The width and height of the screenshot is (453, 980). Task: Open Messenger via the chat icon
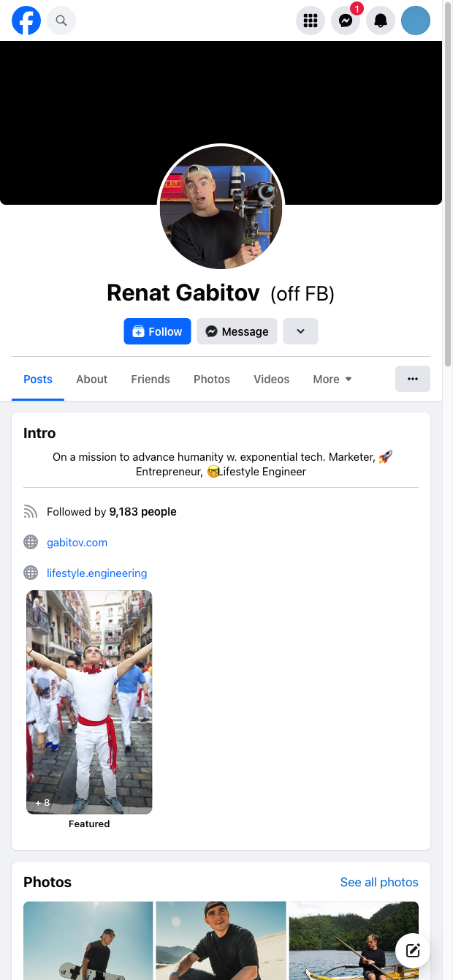tap(346, 20)
